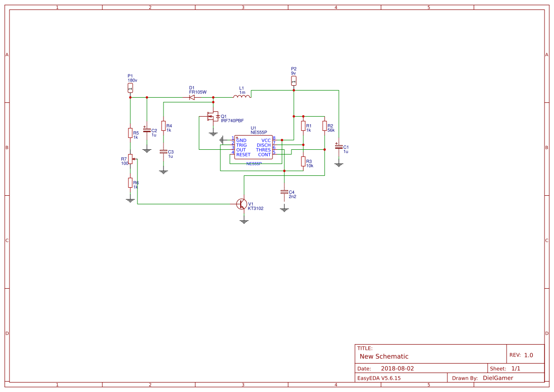Select the 1m inductor symbol L1

(x=242, y=96)
